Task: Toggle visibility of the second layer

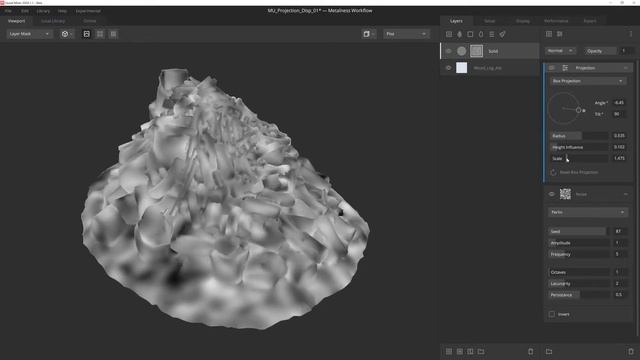Action: [449, 68]
